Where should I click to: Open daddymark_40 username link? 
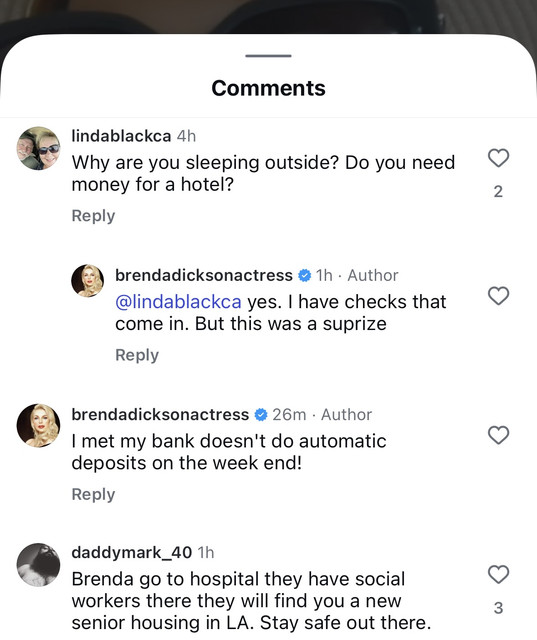[x=132, y=552]
